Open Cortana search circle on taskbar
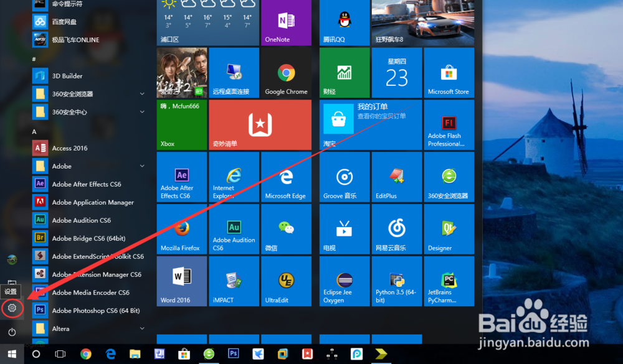Viewport: 623px width, 364px height. tap(36, 354)
